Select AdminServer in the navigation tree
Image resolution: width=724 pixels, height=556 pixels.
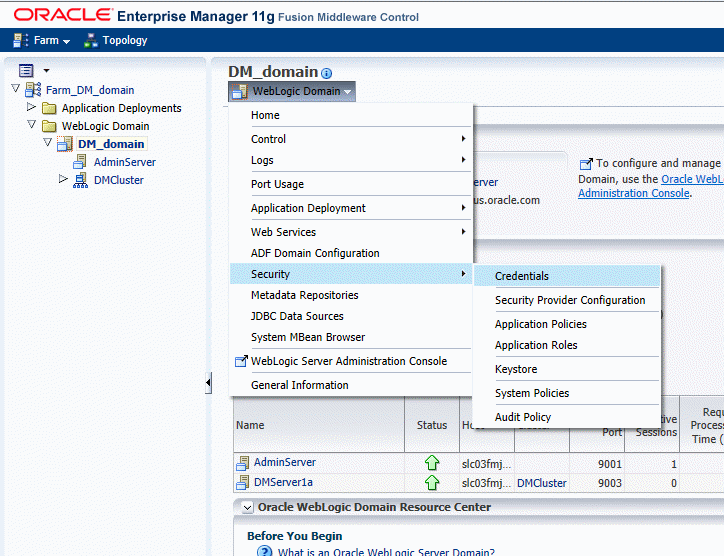pos(125,162)
